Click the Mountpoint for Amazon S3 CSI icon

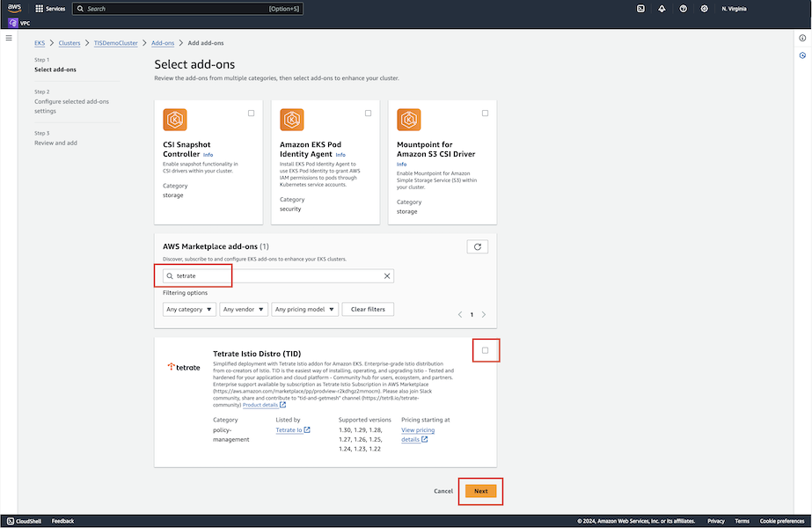click(x=409, y=120)
